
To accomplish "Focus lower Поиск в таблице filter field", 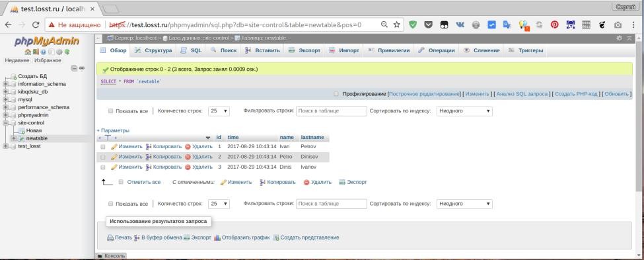I will click(x=332, y=204).
